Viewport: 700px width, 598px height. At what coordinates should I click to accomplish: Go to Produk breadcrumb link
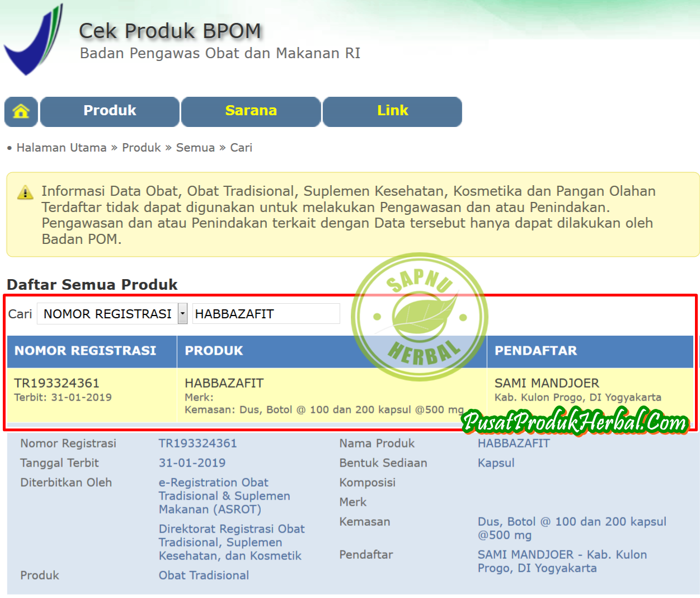point(142,148)
